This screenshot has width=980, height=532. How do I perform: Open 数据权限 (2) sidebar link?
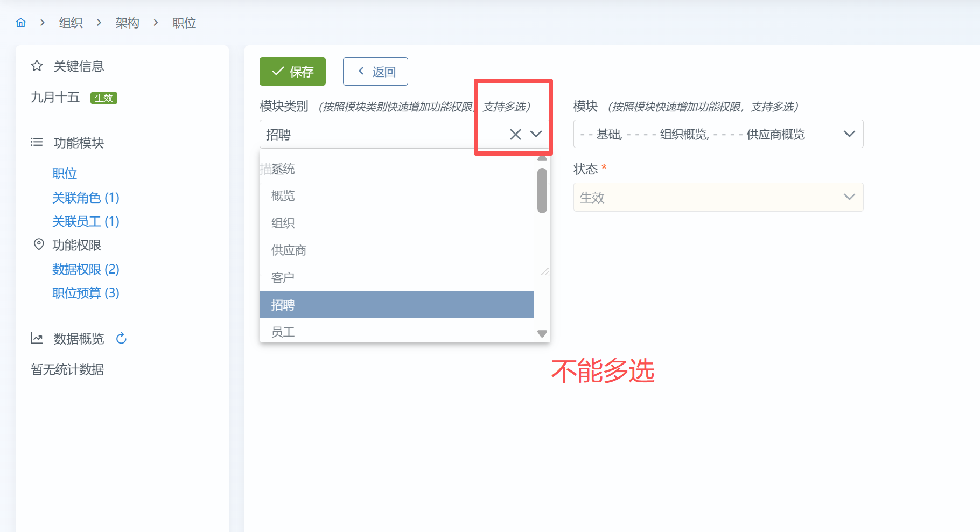click(86, 269)
